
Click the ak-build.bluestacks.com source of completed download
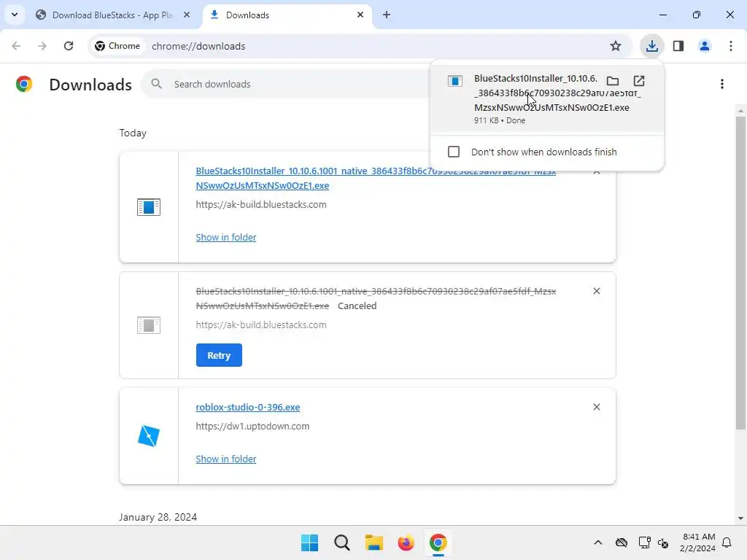point(261,204)
